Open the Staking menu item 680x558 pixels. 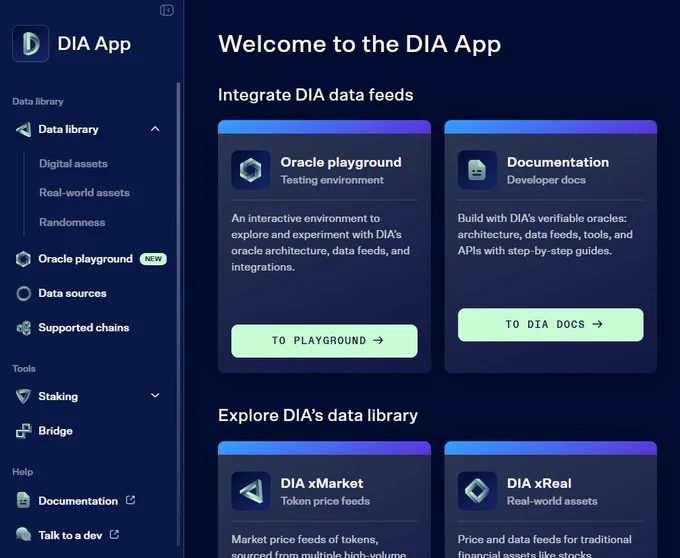58,396
